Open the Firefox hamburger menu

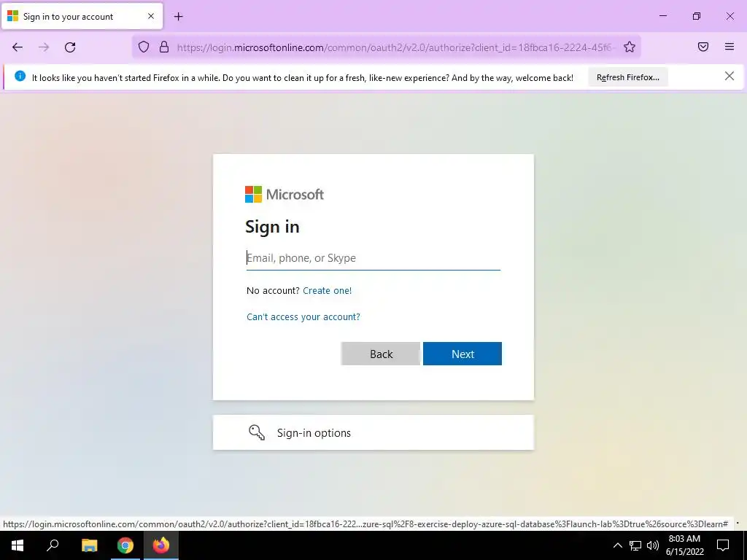[729, 47]
